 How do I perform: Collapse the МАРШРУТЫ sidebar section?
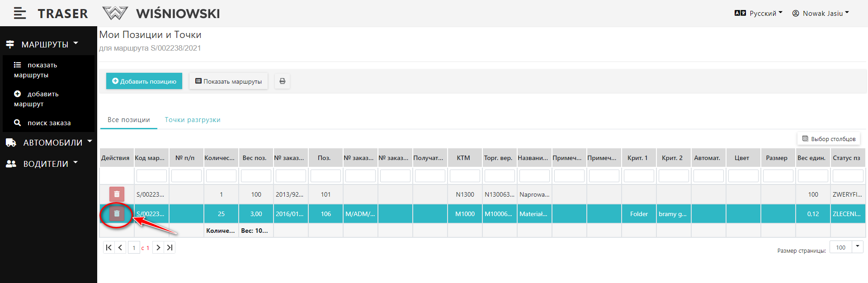click(43, 44)
